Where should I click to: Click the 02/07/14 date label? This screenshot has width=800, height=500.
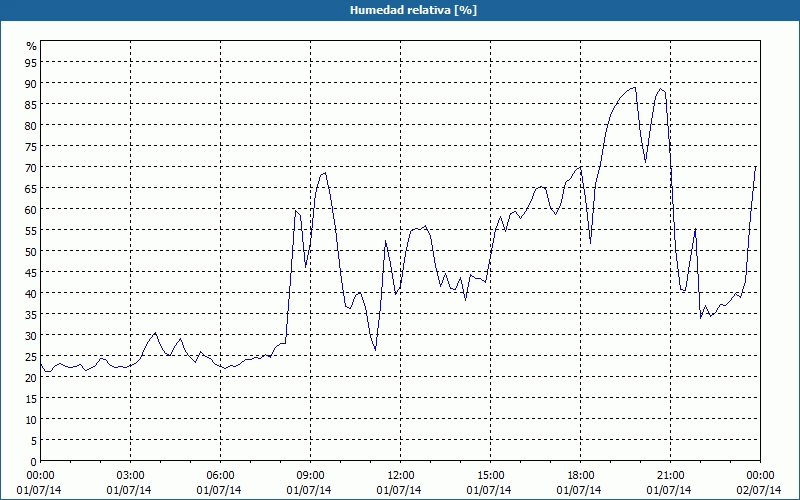click(759, 490)
